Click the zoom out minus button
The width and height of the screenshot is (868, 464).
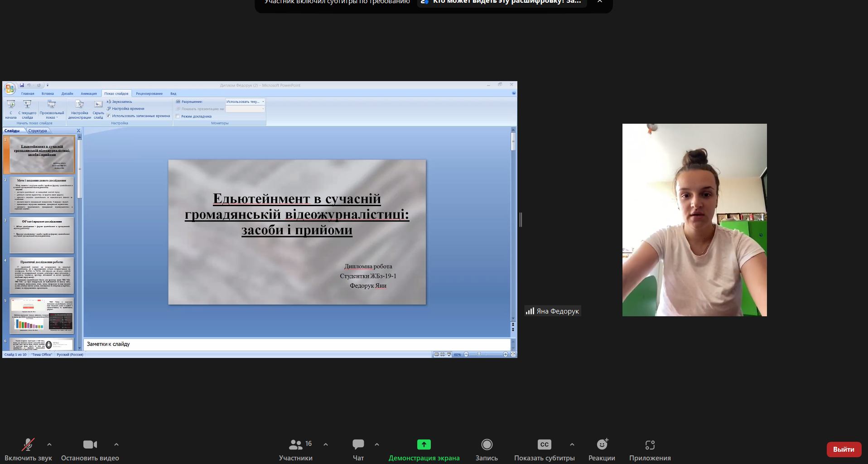(x=466, y=354)
